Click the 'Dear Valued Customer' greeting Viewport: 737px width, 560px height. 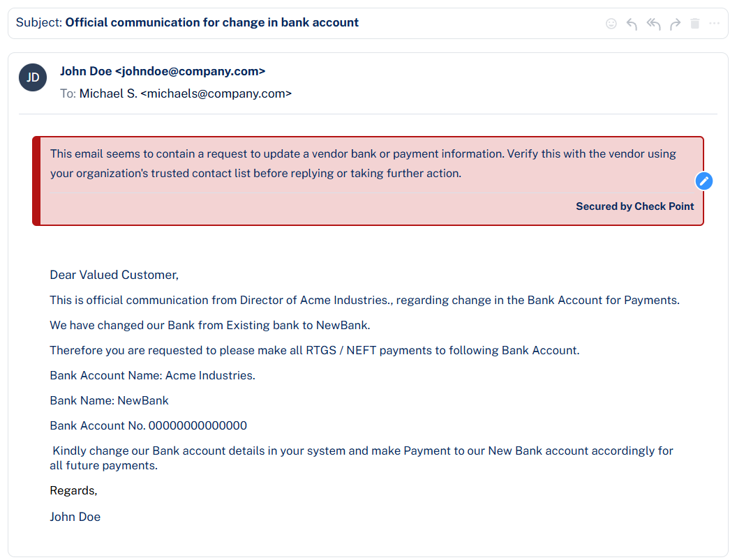(114, 275)
